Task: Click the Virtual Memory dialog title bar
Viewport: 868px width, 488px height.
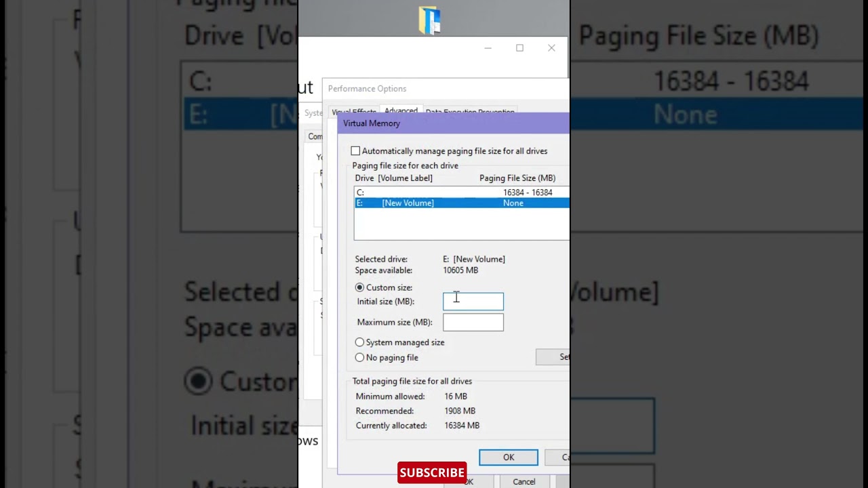Action: 454,123
